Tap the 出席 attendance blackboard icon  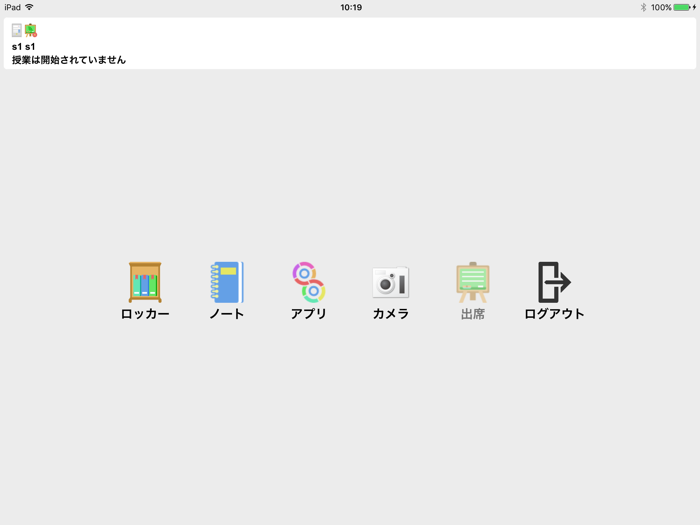pyautogui.click(x=473, y=283)
